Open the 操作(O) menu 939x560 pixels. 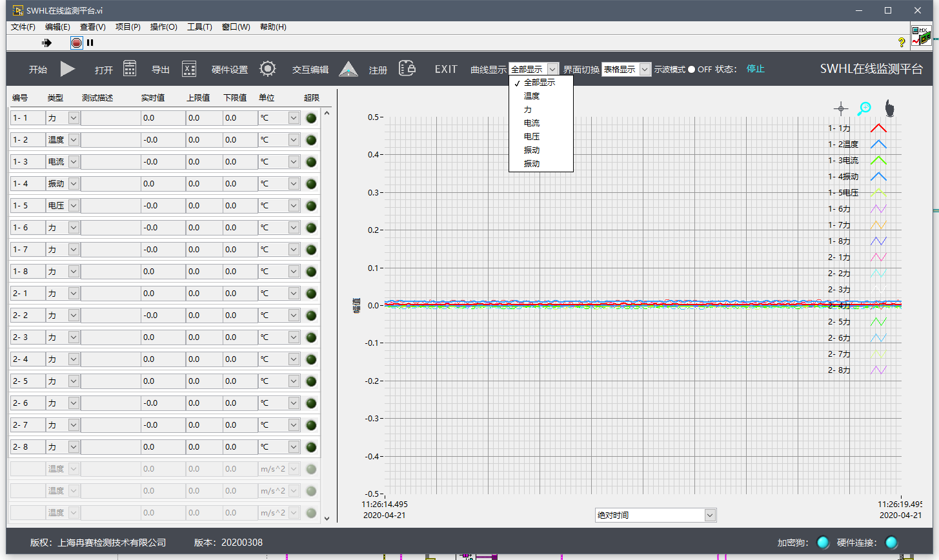click(163, 26)
